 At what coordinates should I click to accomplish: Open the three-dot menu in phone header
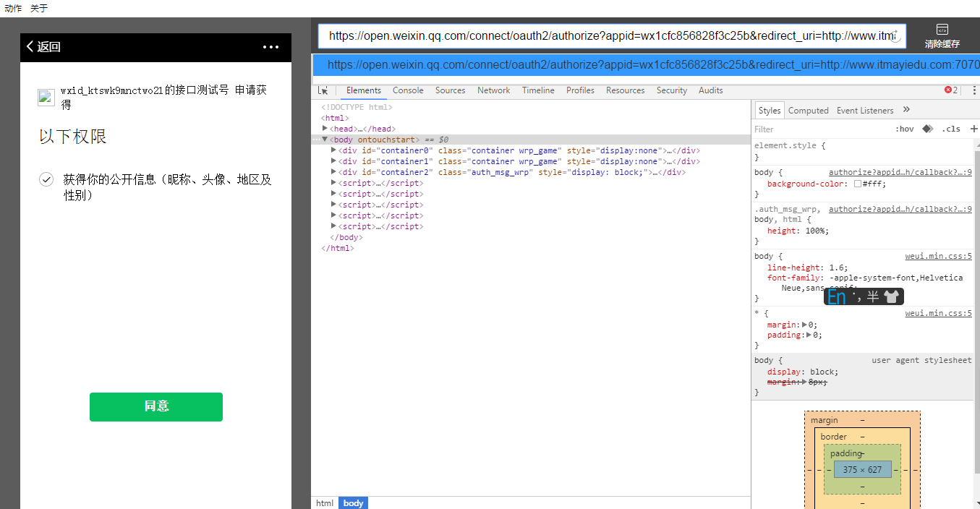271,47
